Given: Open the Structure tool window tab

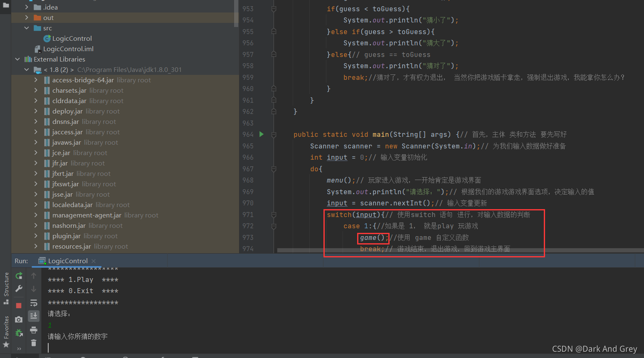Looking at the screenshot, I should [x=6, y=287].
